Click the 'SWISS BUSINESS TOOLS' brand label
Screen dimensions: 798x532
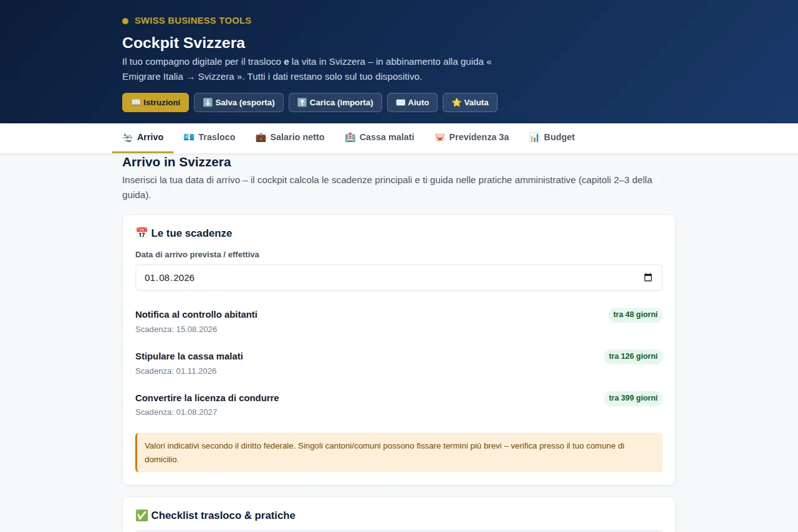click(x=193, y=21)
